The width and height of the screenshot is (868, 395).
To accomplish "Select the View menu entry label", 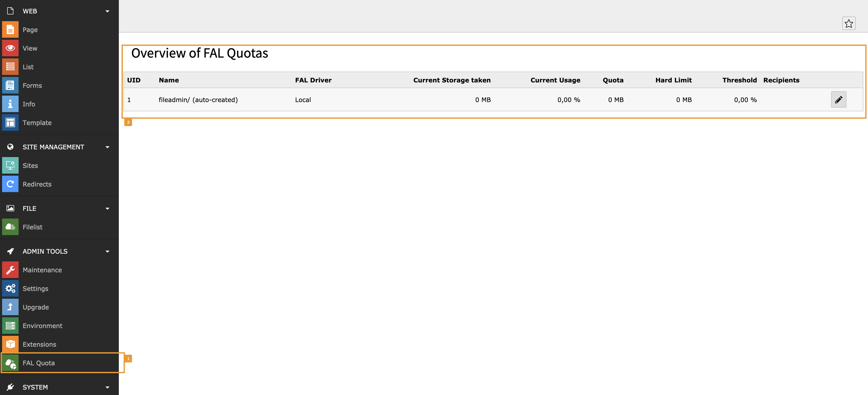I will [30, 48].
